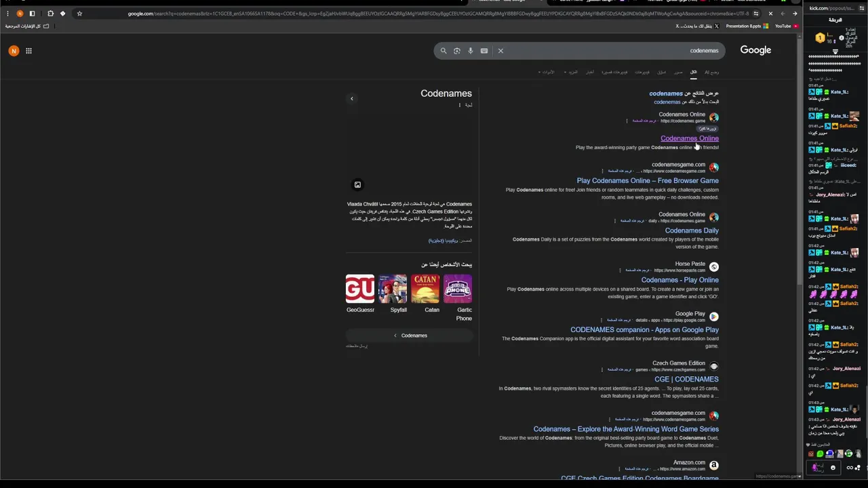This screenshot has height=488, width=868.
Task: Submit search with the magnifier icon
Action: pos(443,51)
